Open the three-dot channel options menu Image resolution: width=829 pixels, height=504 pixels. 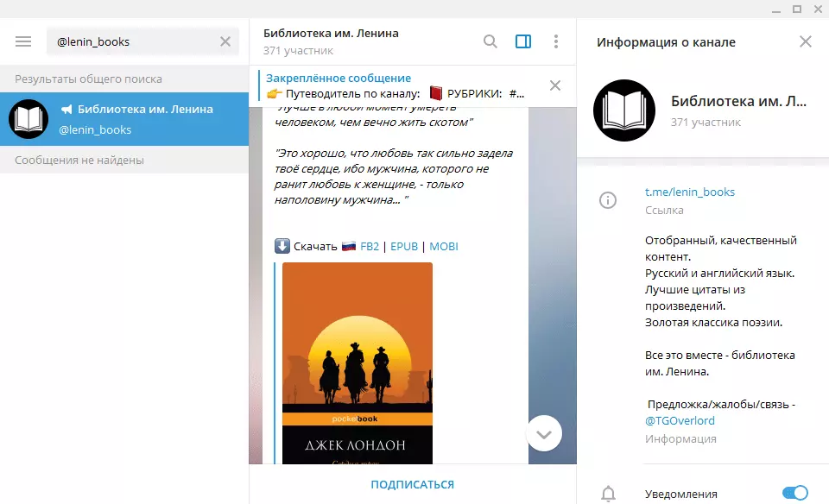[x=555, y=41]
